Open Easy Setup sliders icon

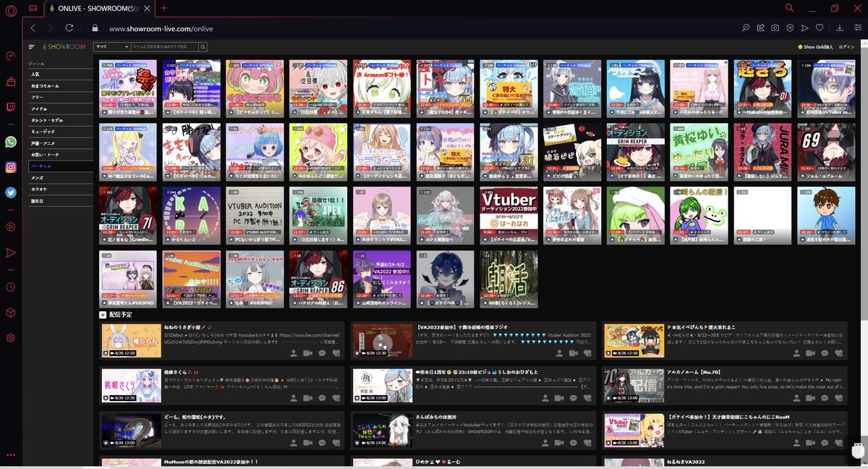click(x=859, y=28)
